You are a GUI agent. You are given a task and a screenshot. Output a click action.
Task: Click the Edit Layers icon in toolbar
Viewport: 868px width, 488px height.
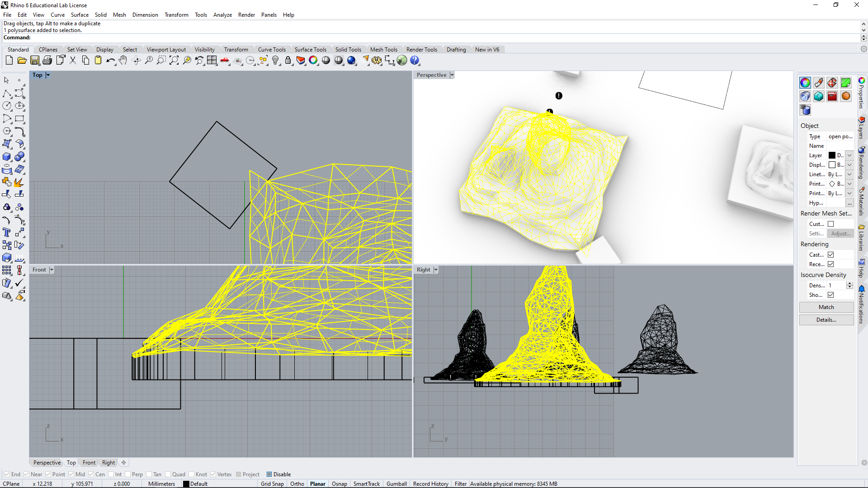click(301, 60)
